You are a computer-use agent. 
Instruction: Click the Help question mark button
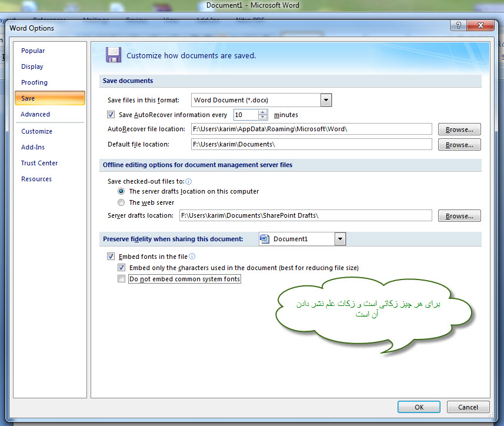459,25
